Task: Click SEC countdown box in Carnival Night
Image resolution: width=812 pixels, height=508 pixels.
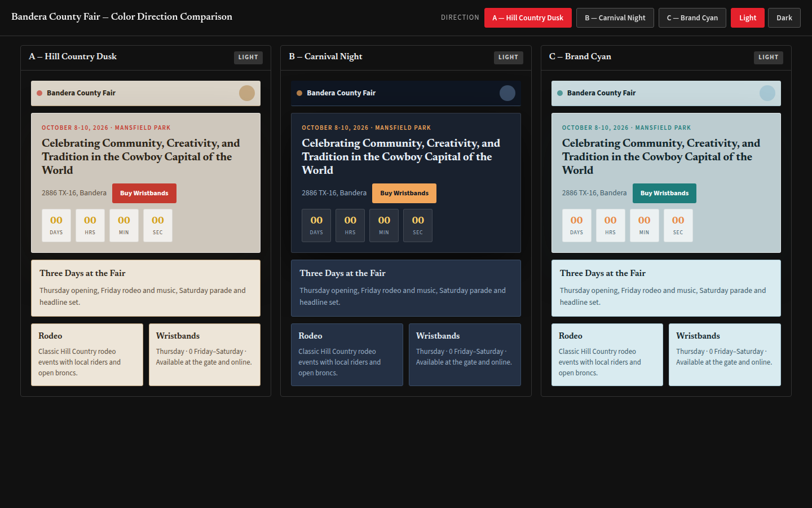Action: 418,226
